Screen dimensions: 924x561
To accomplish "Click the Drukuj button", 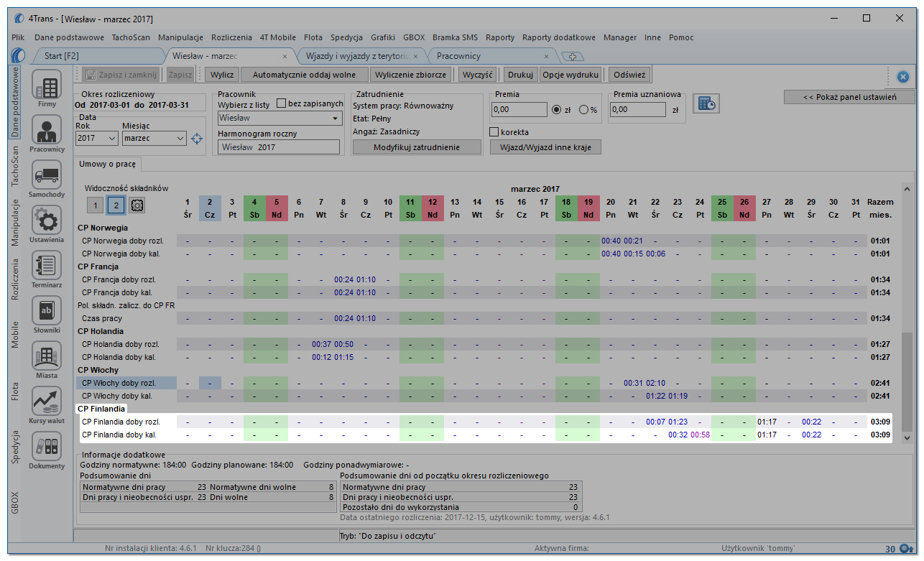I will pyautogui.click(x=520, y=74).
